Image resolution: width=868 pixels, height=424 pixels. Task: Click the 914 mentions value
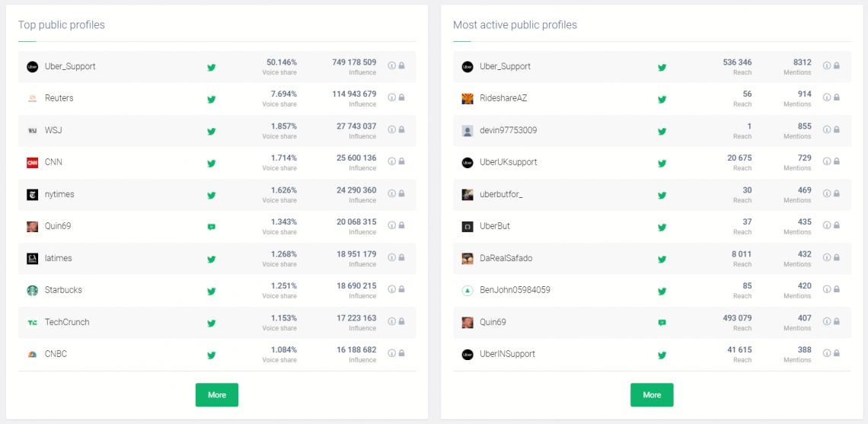(804, 94)
